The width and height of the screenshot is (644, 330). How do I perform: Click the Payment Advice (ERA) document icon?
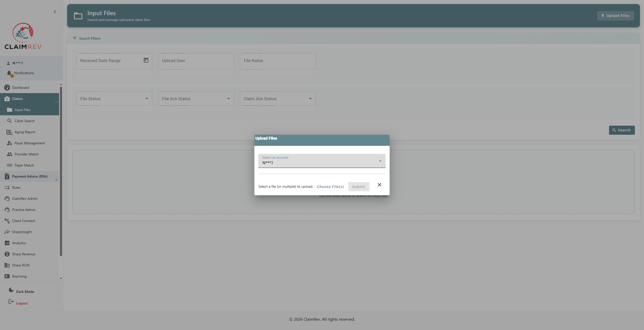(x=7, y=176)
